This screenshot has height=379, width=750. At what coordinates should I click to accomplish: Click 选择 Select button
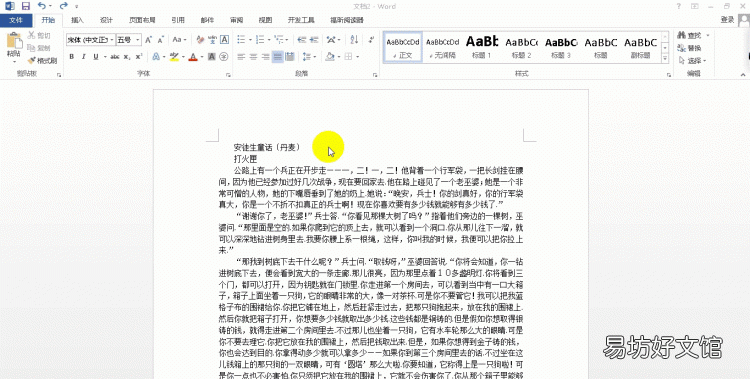[x=693, y=61]
